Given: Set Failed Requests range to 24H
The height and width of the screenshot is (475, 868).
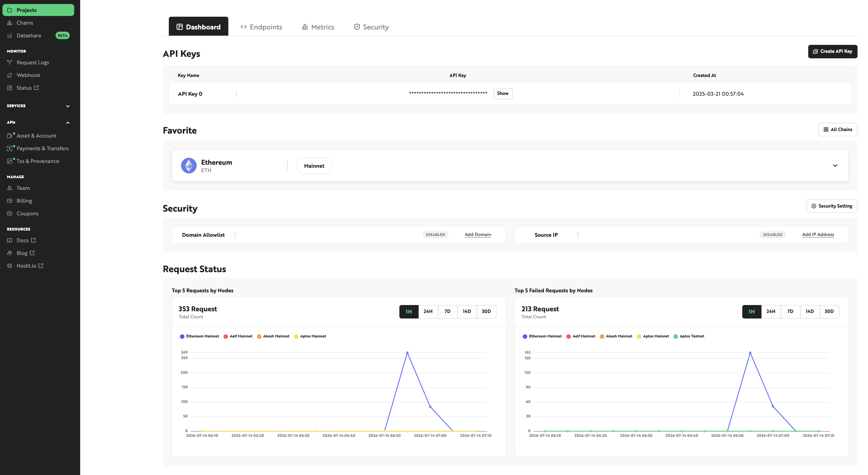Looking at the screenshot, I should [x=771, y=312].
